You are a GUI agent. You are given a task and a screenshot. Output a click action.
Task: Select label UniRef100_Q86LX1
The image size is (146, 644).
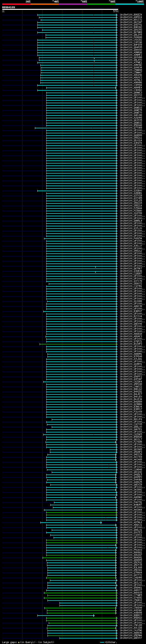click(131, 530)
